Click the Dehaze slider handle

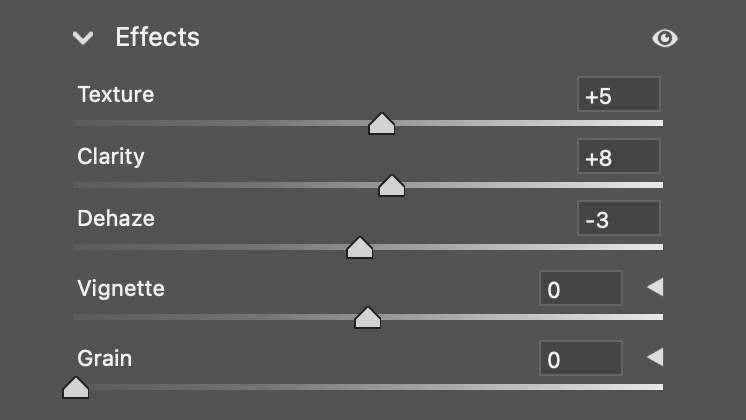click(x=360, y=247)
